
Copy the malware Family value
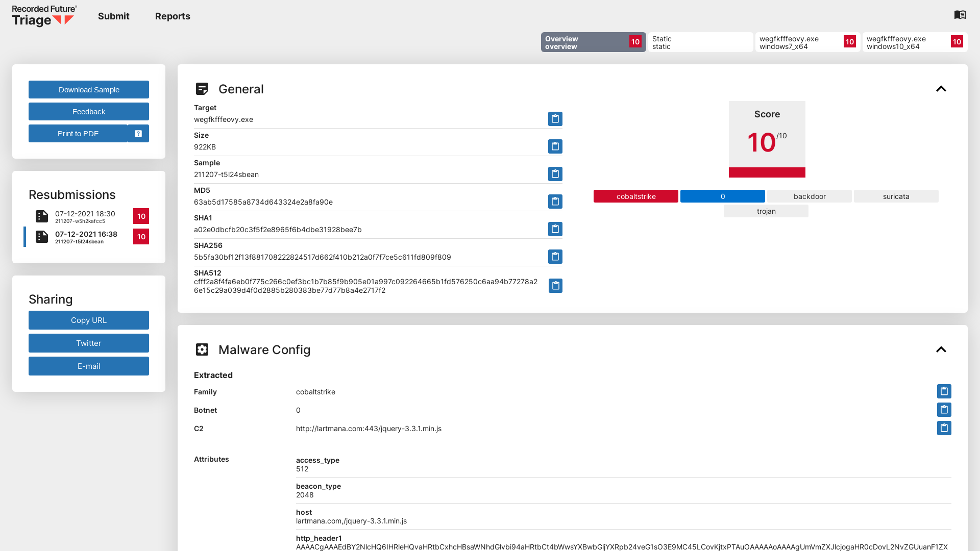click(944, 391)
